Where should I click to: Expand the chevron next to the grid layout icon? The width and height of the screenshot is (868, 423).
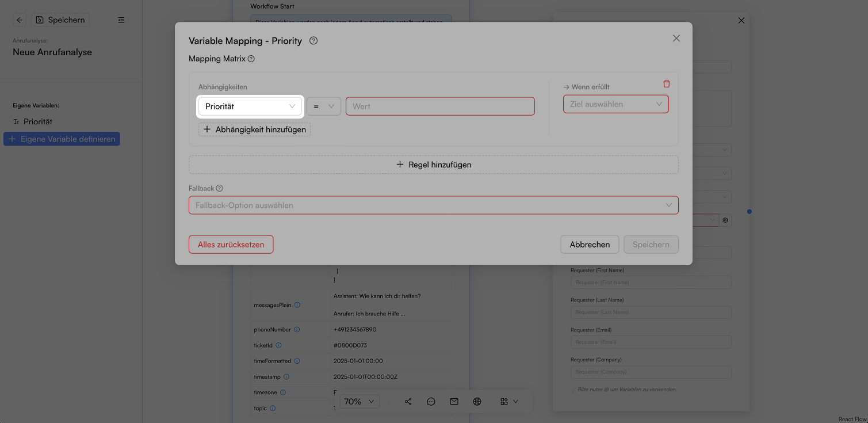515,402
